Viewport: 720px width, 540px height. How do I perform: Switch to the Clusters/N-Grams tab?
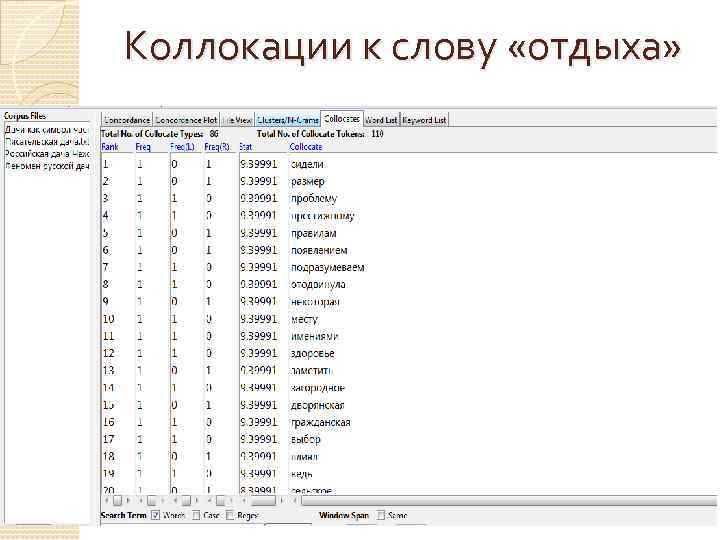coord(287,120)
